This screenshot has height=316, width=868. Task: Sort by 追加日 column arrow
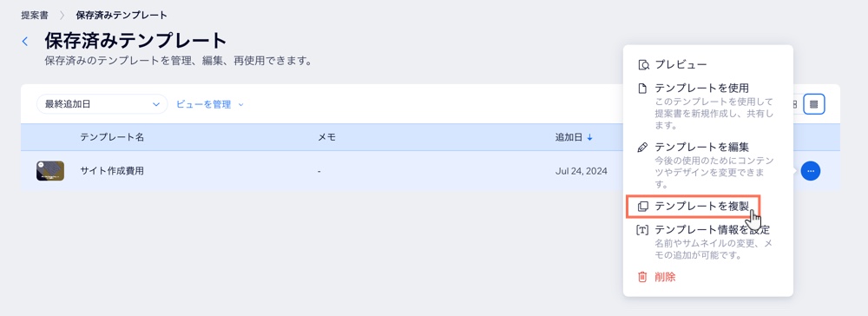tap(589, 137)
